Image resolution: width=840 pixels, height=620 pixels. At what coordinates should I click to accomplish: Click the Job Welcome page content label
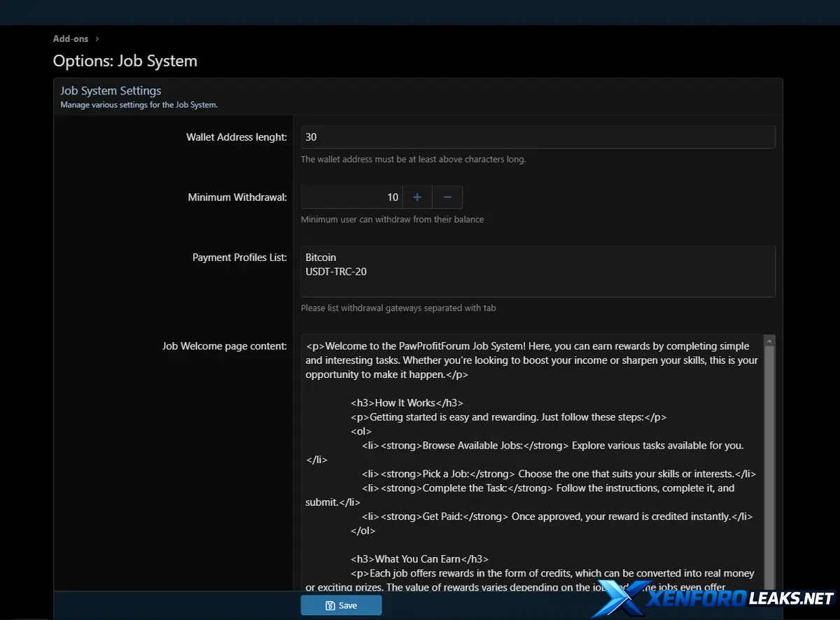[224, 346]
